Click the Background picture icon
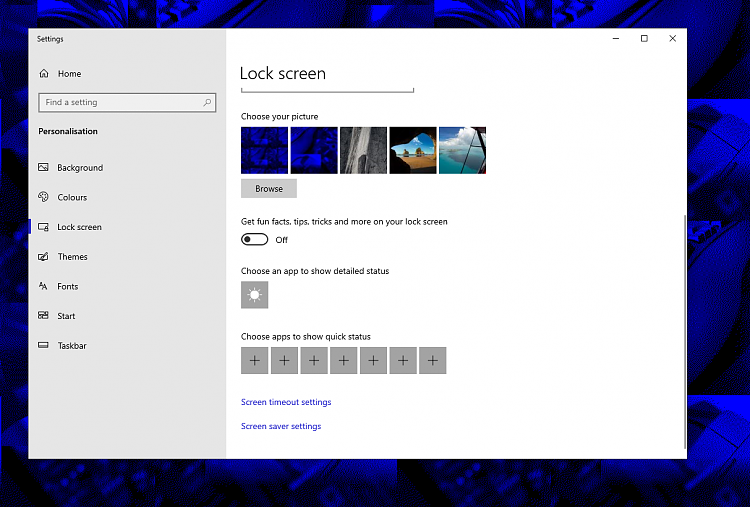750x507 pixels. coord(44,167)
